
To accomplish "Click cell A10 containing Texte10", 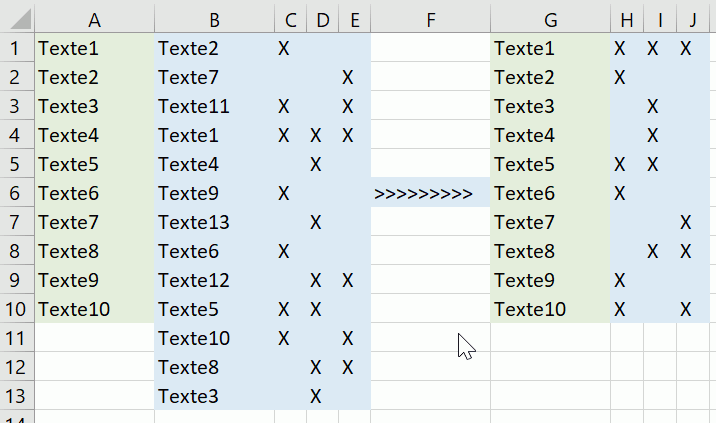I will [x=94, y=309].
